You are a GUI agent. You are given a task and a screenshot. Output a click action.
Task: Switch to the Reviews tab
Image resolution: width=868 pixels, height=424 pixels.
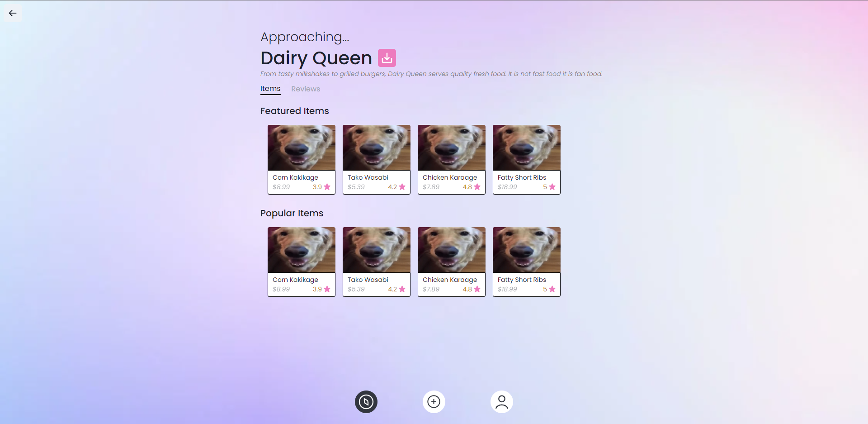click(x=306, y=89)
